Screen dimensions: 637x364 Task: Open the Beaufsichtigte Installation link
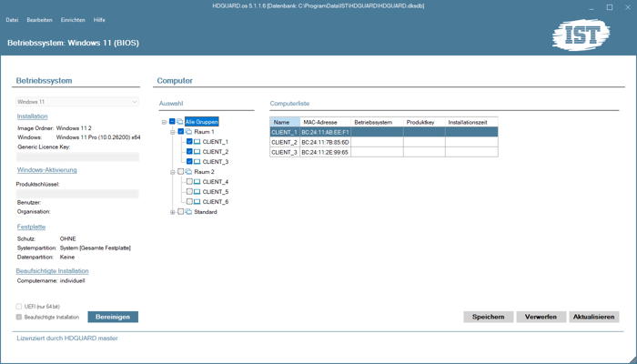tap(53, 271)
